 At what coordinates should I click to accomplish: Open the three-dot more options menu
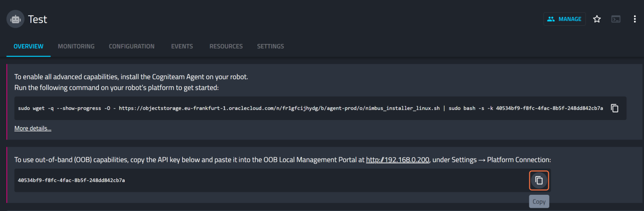(634, 19)
